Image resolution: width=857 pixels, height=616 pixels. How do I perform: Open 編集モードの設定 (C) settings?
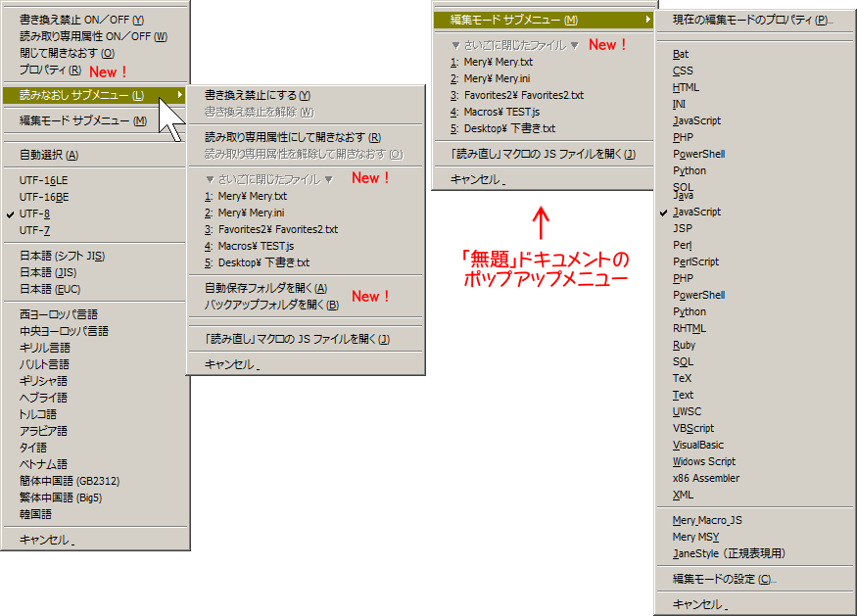724,579
